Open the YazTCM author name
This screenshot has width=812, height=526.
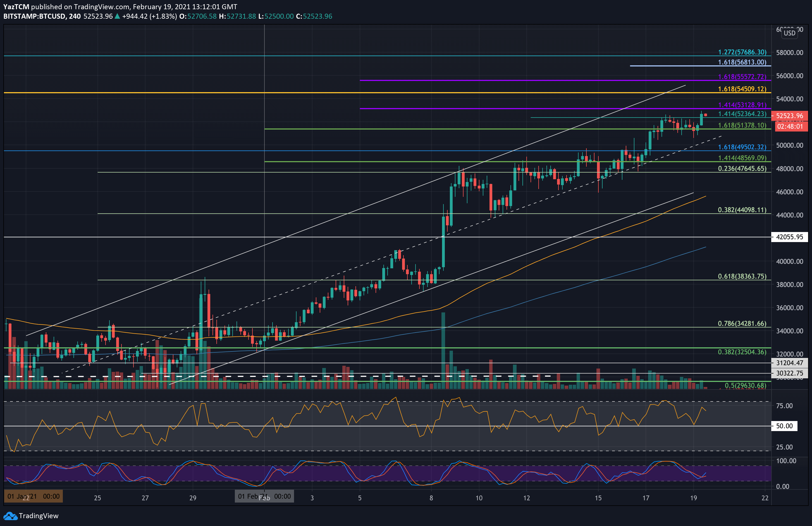coord(16,6)
